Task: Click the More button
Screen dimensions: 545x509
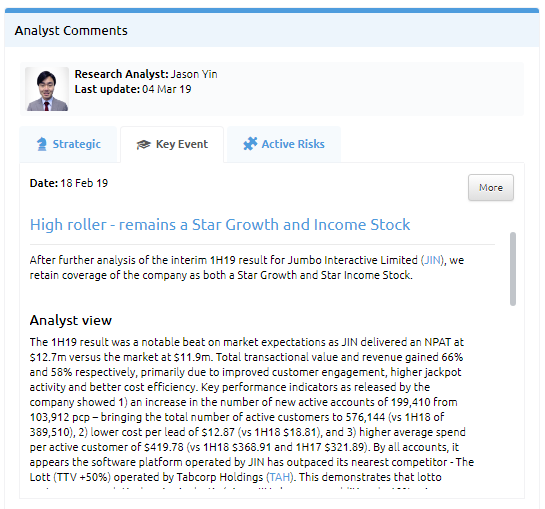Action: pyautogui.click(x=491, y=187)
